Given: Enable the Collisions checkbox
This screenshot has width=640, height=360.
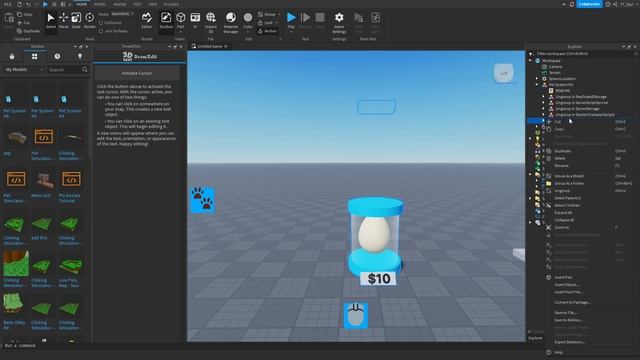Looking at the screenshot, I should click(x=101, y=23).
